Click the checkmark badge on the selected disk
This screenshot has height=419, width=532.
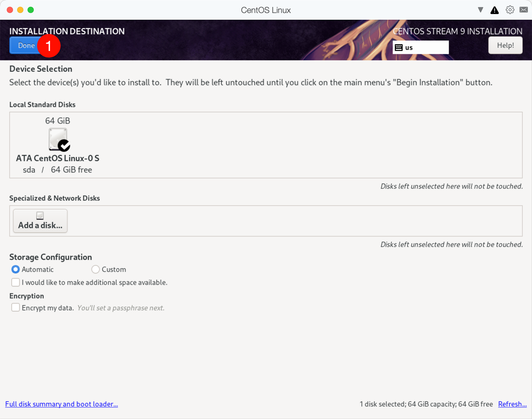pos(64,146)
